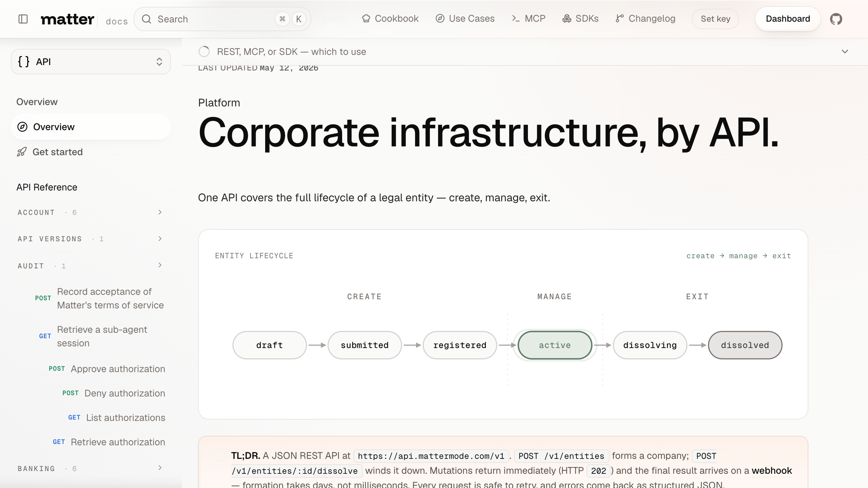Click the up-down arrows on API selector
The image size is (868, 488).
click(x=159, y=62)
